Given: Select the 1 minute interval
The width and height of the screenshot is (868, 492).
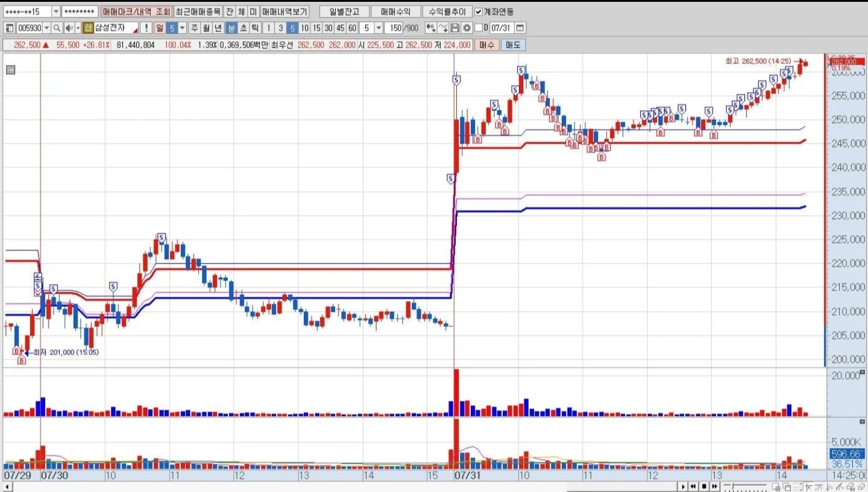Looking at the screenshot, I should click(x=269, y=28).
